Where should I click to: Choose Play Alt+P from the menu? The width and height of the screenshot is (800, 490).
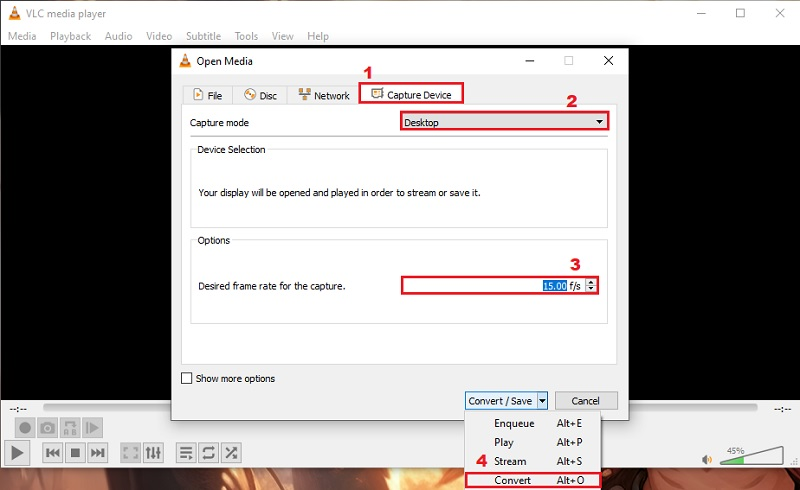tap(533, 442)
